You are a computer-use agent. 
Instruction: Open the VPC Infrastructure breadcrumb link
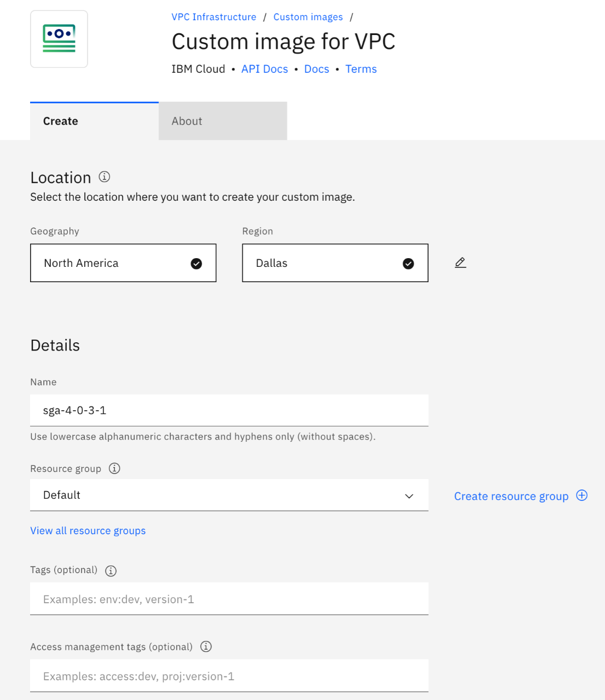point(214,17)
